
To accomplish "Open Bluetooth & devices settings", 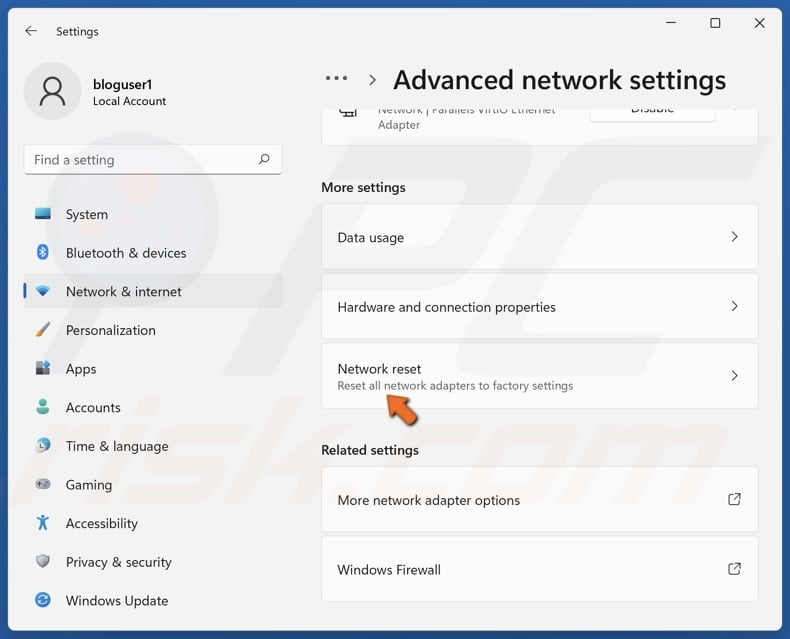I will 153,252.
